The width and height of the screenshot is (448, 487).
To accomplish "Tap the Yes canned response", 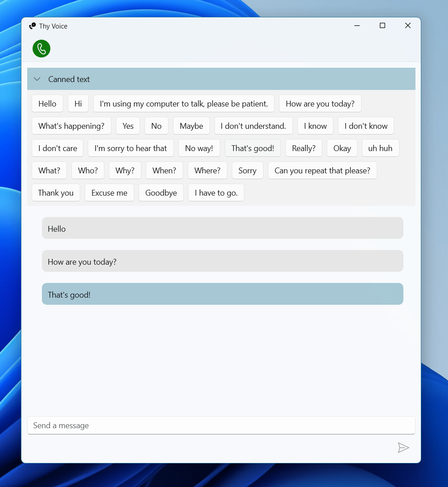I will [x=128, y=126].
